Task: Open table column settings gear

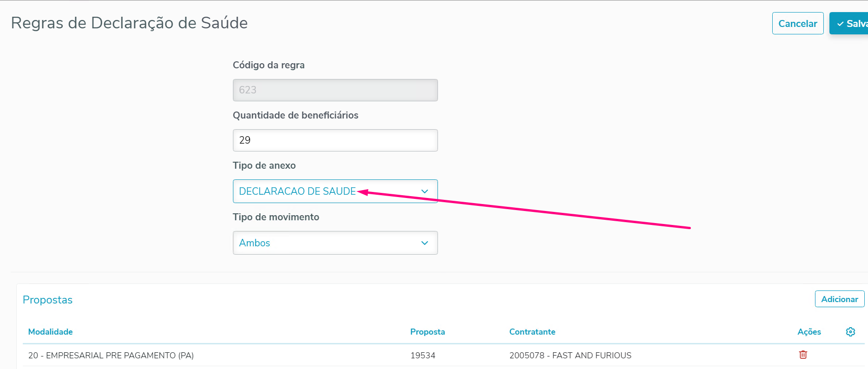Action: pos(850,332)
